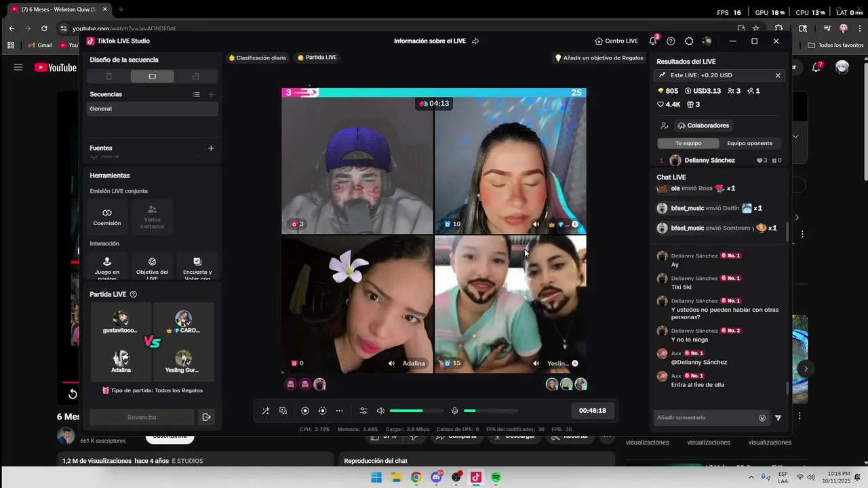Open the profile avatar in Studio title bar
Viewport: 868px width, 488px height.
tap(707, 41)
